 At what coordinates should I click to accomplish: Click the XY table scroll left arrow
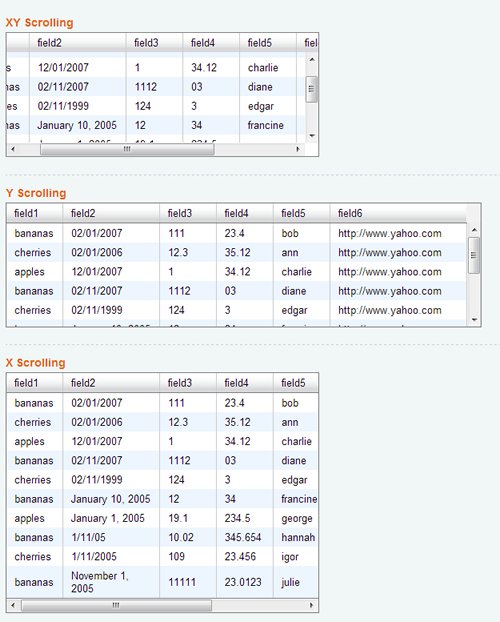(13, 149)
